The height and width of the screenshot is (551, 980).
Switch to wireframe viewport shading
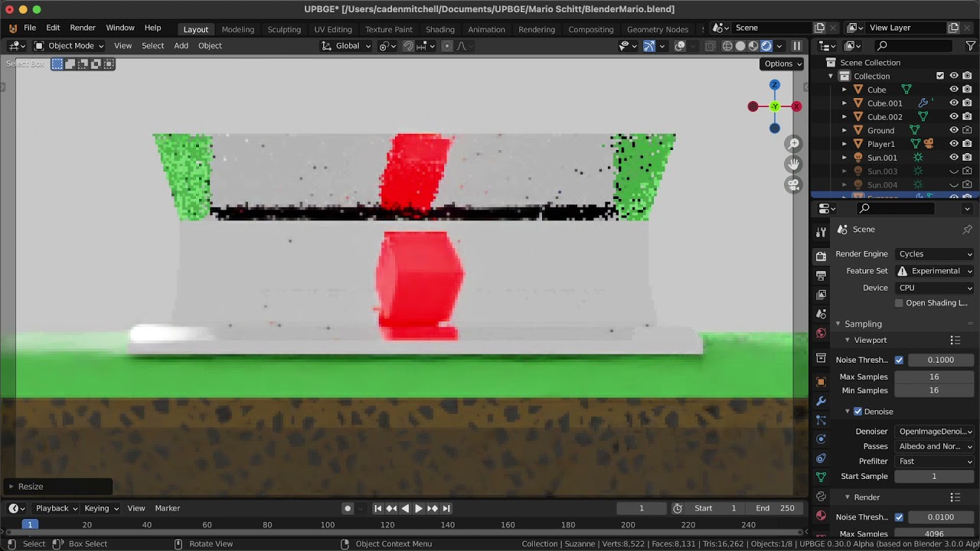(727, 46)
